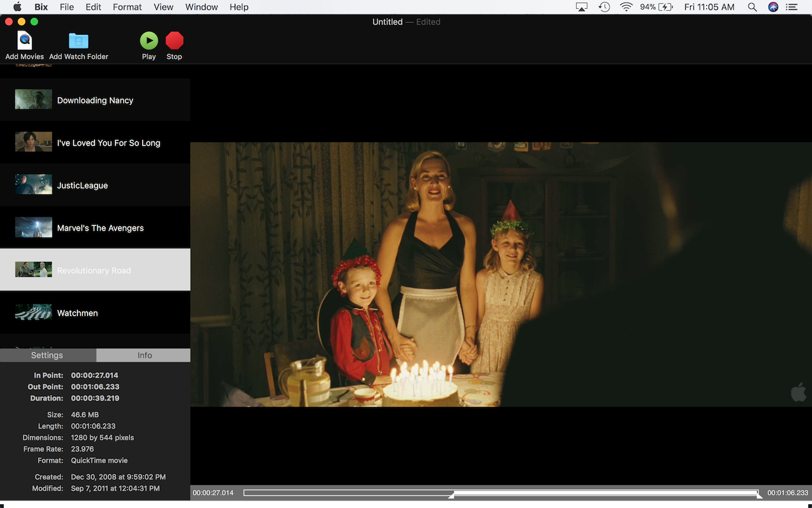Select the Watchmen movie row
Screen dimensions: 812x508
point(95,312)
